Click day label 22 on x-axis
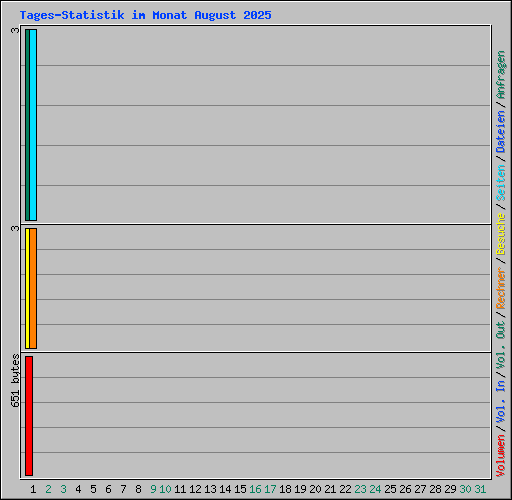The image size is (512, 500). pos(345,489)
